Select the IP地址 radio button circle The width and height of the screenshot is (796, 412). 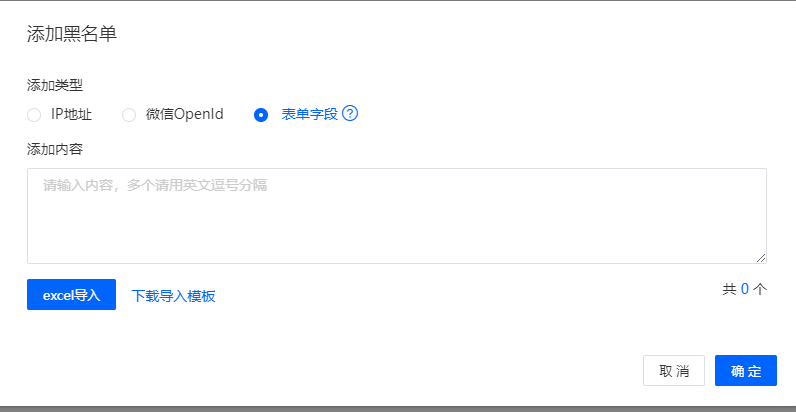(x=34, y=115)
